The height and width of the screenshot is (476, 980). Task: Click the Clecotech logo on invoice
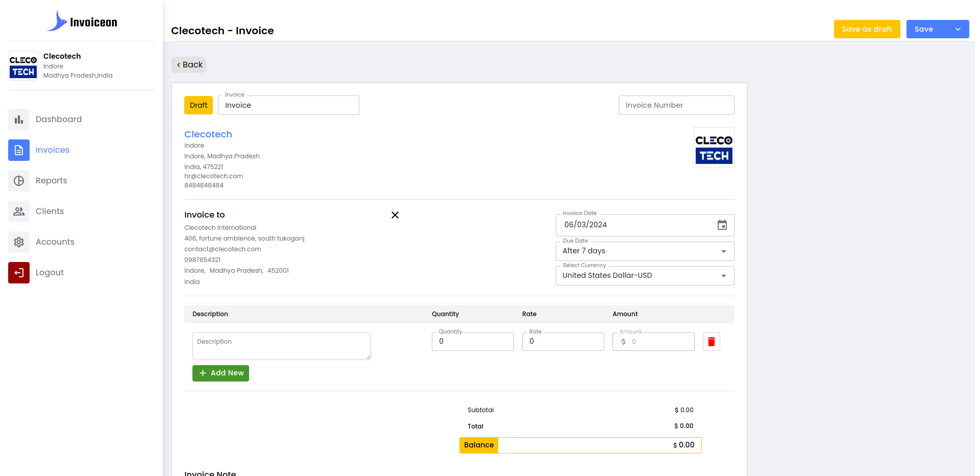coord(714,148)
